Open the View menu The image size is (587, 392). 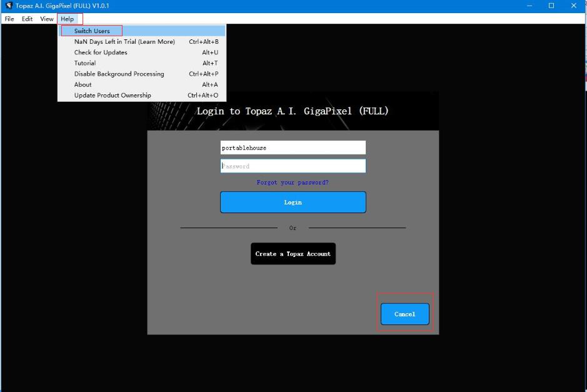pos(47,19)
